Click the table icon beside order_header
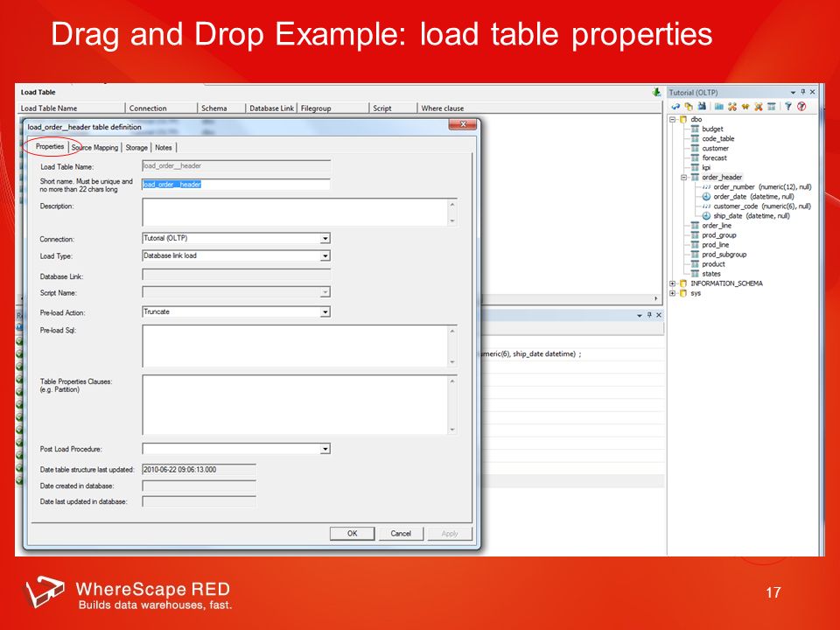840x630 pixels. (x=695, y=178)
